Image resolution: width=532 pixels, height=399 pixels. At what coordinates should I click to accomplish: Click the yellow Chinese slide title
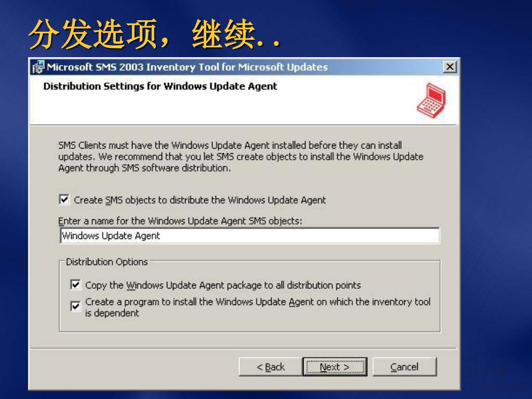tap(154, 34)
